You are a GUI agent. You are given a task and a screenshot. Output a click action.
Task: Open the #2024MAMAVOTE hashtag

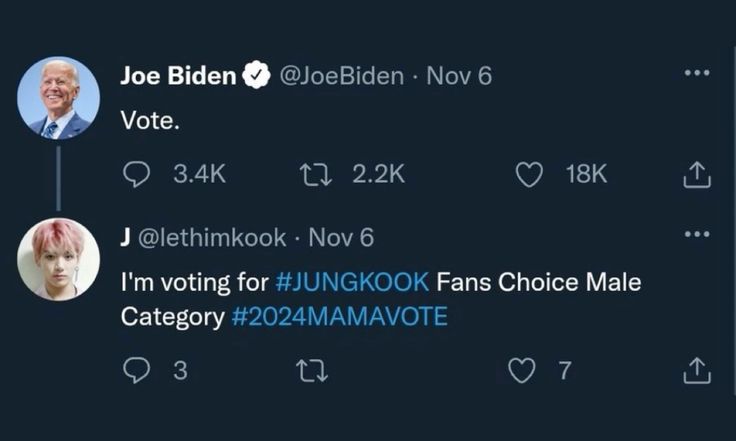coord(340,317)
